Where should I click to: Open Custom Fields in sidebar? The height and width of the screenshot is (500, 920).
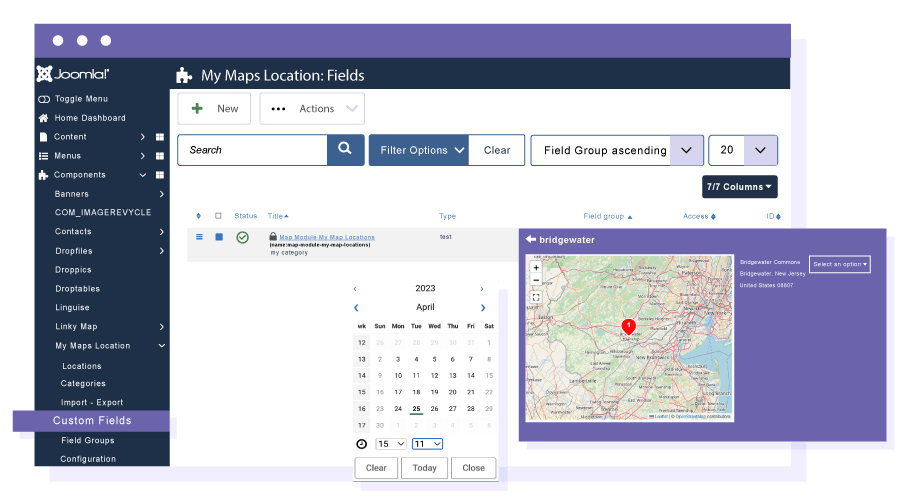click(92, 421)
